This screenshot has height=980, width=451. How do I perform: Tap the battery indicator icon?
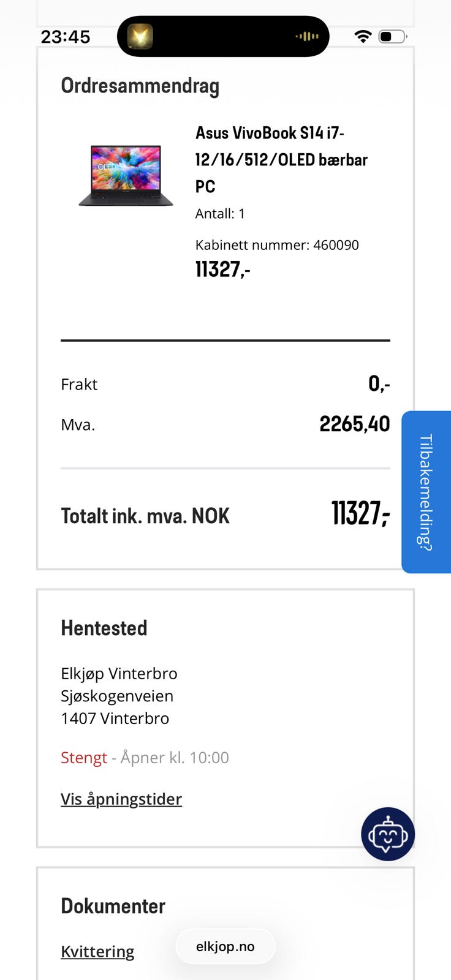coord(393,37)
